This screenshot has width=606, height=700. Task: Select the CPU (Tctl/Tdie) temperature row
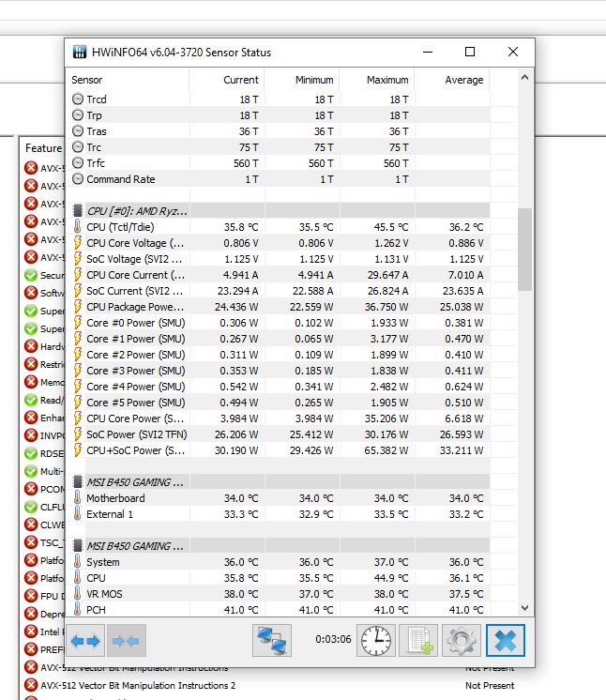point(121,227)
